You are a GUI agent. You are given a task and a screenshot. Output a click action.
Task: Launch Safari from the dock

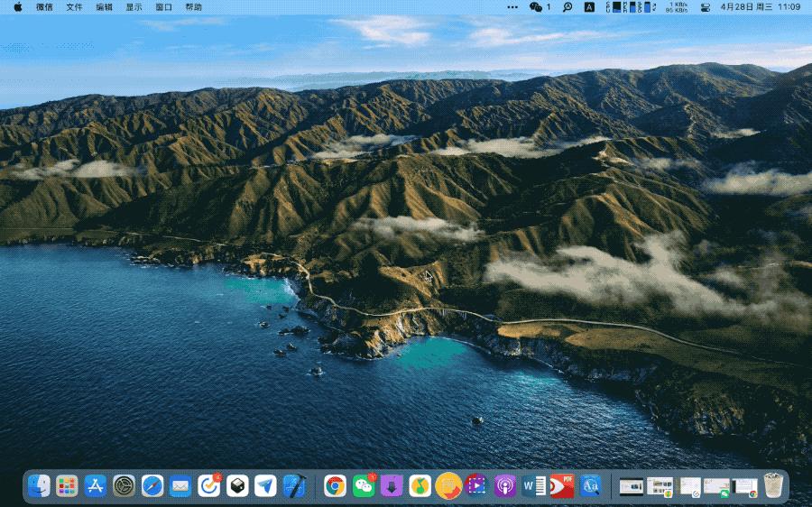[x=152, y=486]
